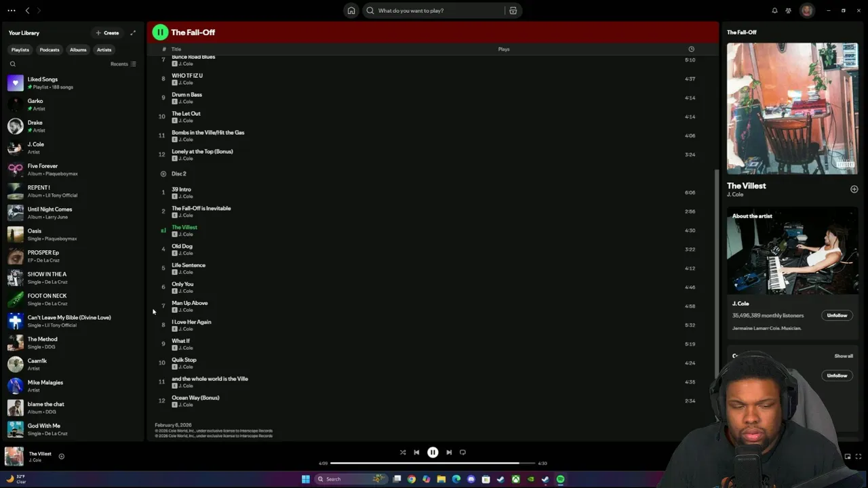This screenshot has height=488, width=868.
Task: Open File Explorer from the taskbar
Action: click(441, 479)
